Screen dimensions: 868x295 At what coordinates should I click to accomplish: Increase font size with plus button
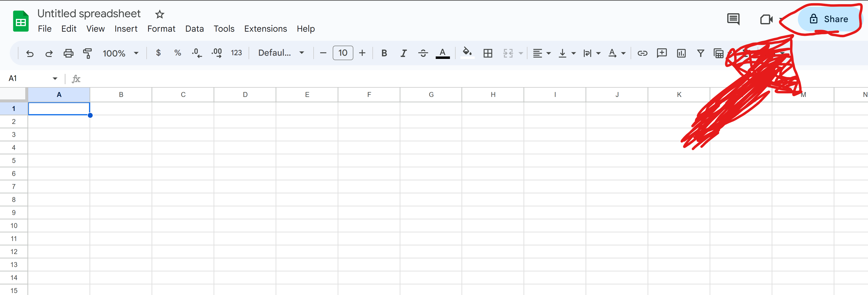click(x=362, y=53)
